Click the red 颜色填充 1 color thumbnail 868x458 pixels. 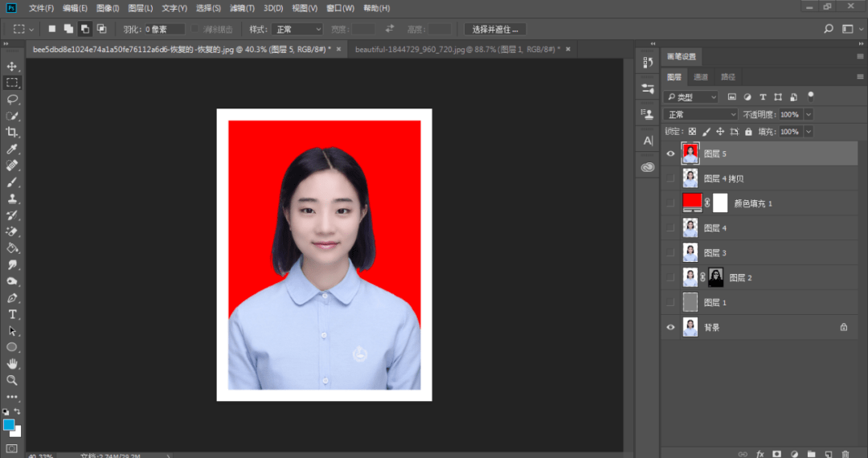pos(692,202)
